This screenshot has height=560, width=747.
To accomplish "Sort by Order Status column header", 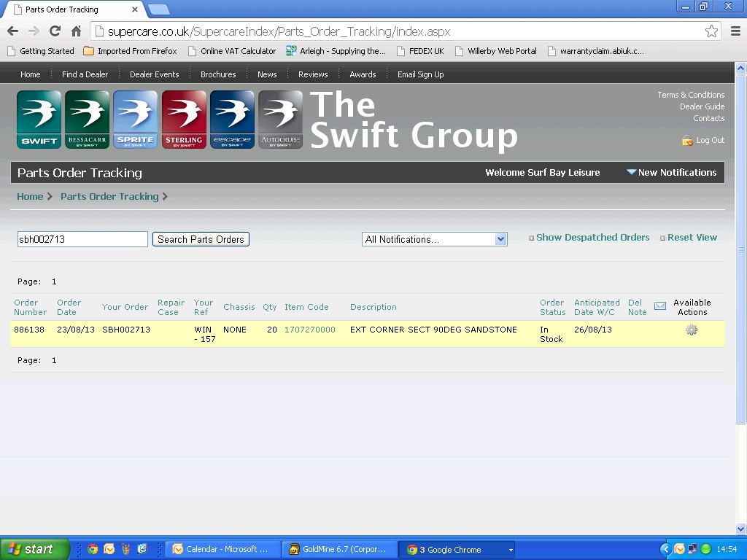I will 553,307.
